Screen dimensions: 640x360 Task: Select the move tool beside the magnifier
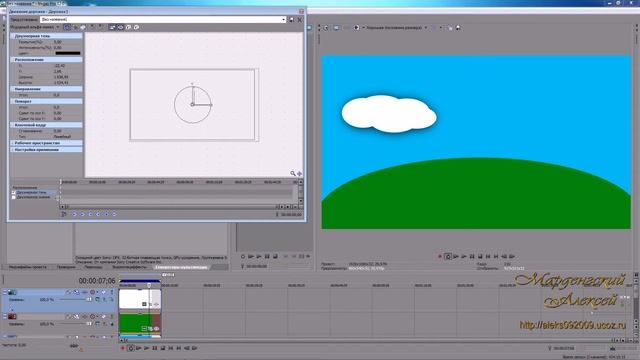point(299,173)
